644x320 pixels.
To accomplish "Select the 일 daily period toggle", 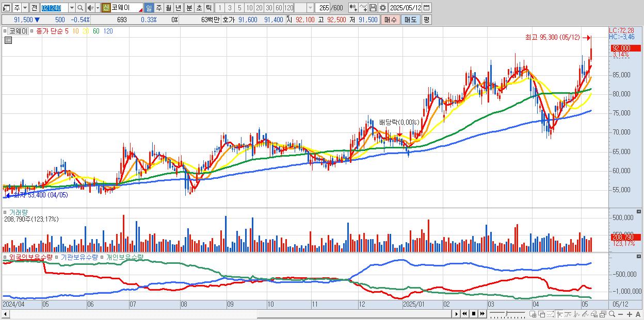I will [149, 8].
